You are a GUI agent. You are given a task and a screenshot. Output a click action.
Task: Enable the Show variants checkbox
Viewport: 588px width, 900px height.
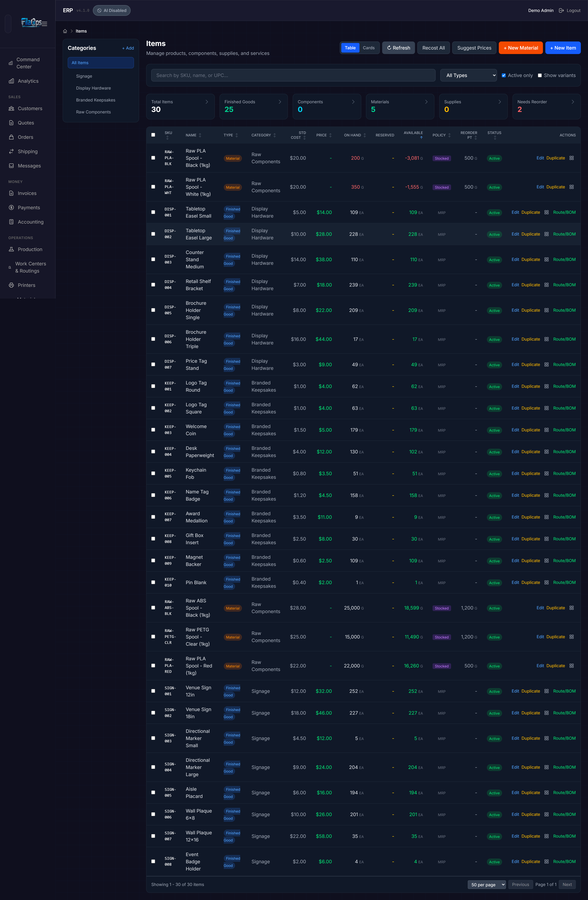click(540, 76)
